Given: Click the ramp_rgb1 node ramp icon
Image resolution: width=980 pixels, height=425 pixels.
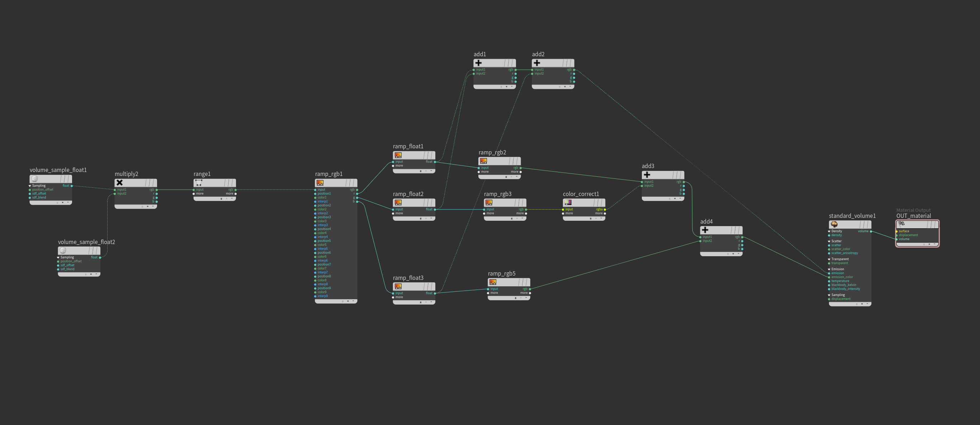Looking at the screenshot, I should tap(320, 183).
